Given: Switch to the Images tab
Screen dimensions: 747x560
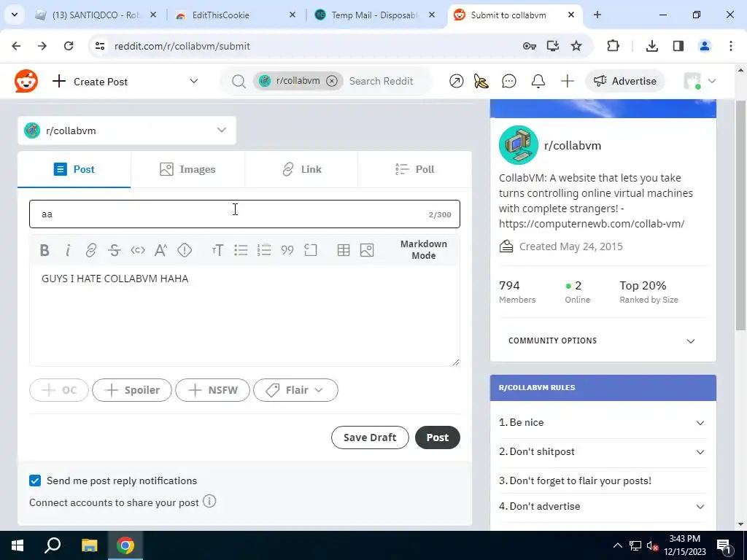Looking at the screenshot, I should click(187, 169).
